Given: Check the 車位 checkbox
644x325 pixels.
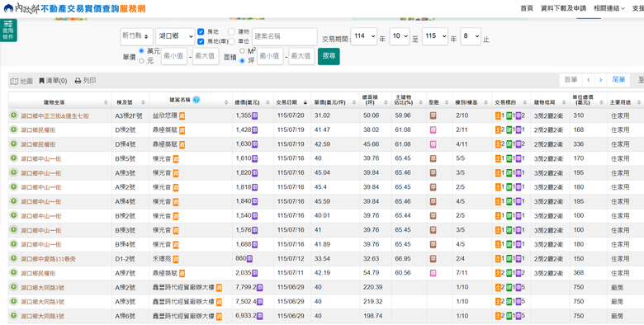Looking at the screenshot, I should pyautogui.click(x=232, y=41).
